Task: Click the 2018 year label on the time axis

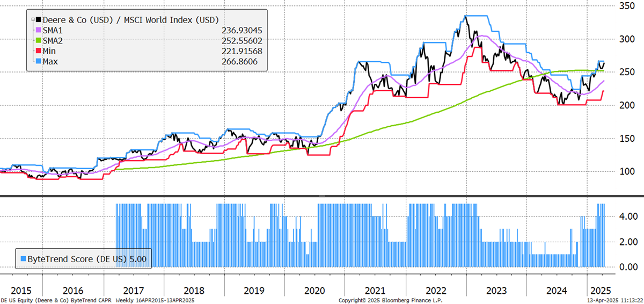Action: pos(193,291)
